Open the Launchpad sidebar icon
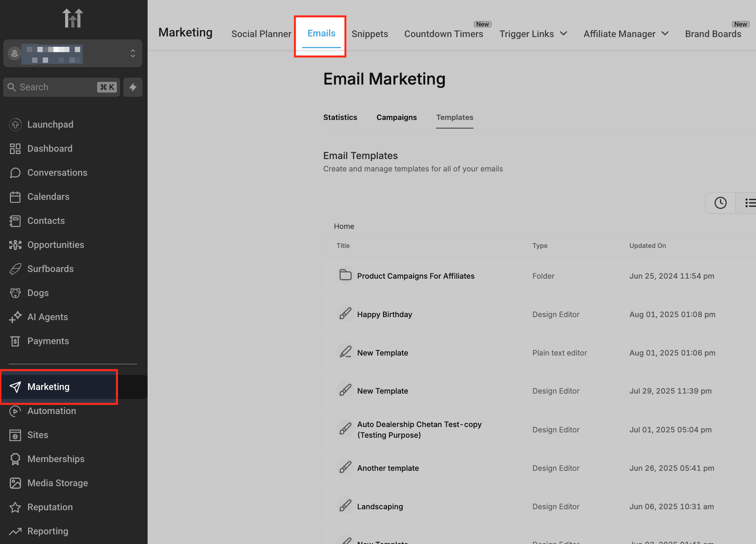 [x=15, y=124]
